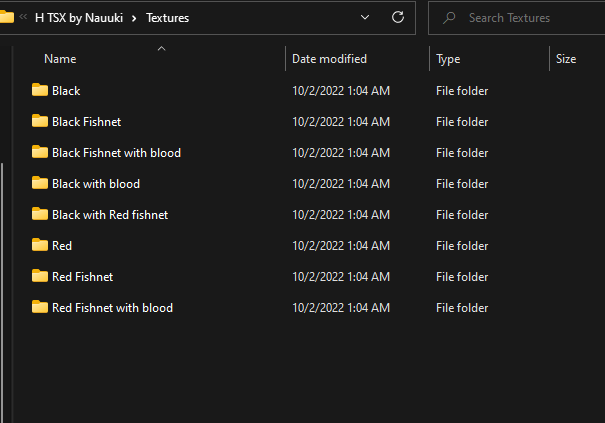Open the address bar history dropdown
The height and width of the screenshot is (423, 605).
coord(364,17)
